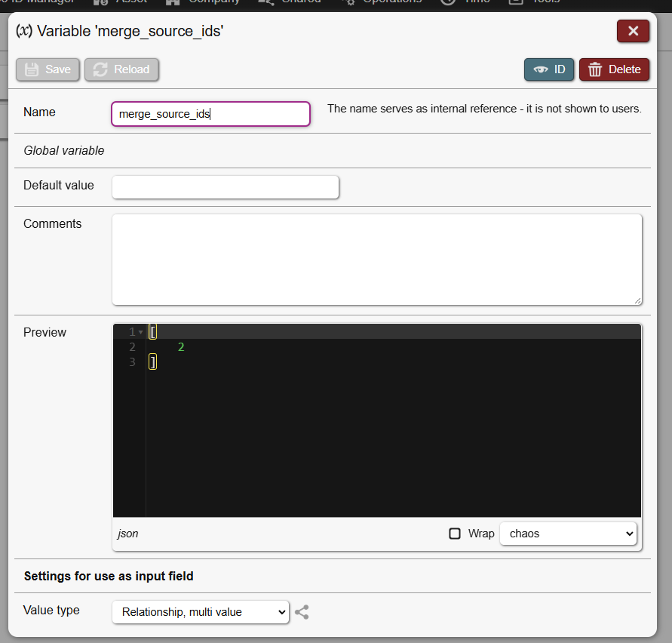The height and width of the screenshot is (643, 672).
Task: Close the variable dialog with red X
Action: [633, 31]
